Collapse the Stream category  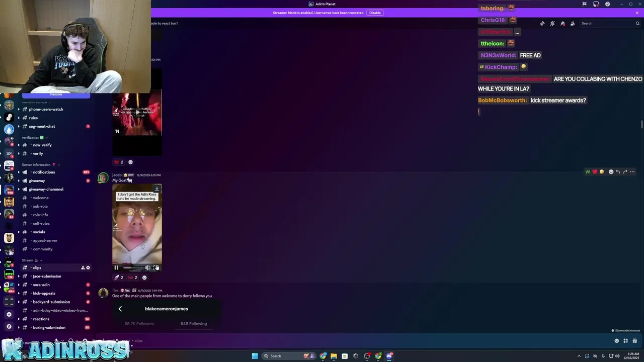tap(32, 260)
